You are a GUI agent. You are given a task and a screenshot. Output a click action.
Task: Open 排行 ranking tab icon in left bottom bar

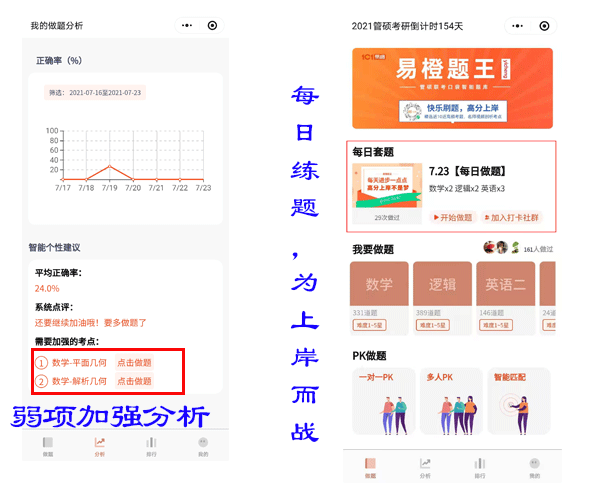pos(151,443)
